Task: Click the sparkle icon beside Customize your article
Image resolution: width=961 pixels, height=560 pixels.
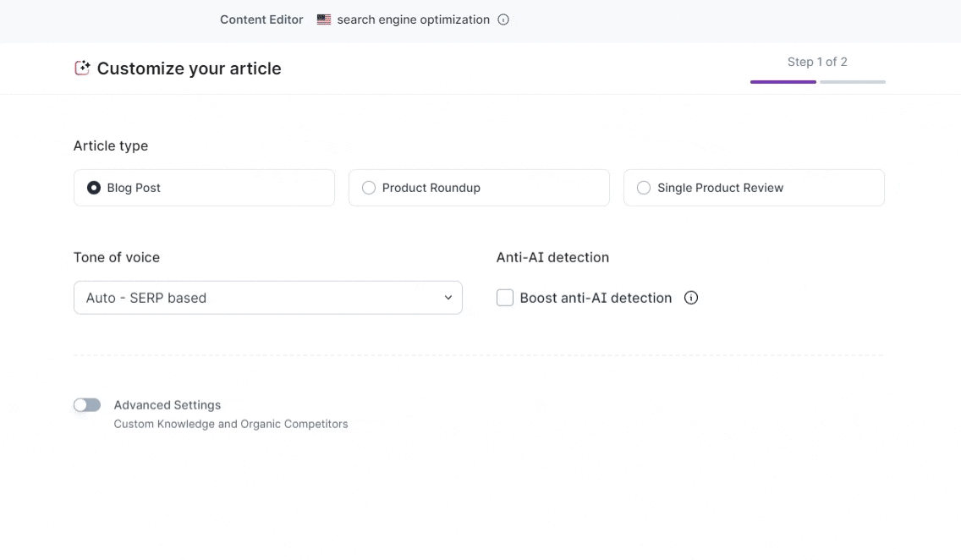Action: pos(82,69)
